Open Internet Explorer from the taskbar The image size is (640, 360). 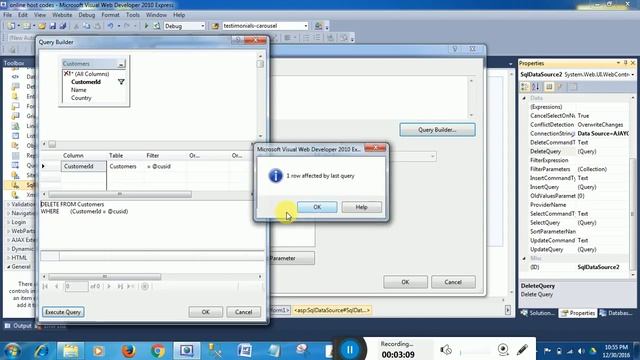click(41, 351)
